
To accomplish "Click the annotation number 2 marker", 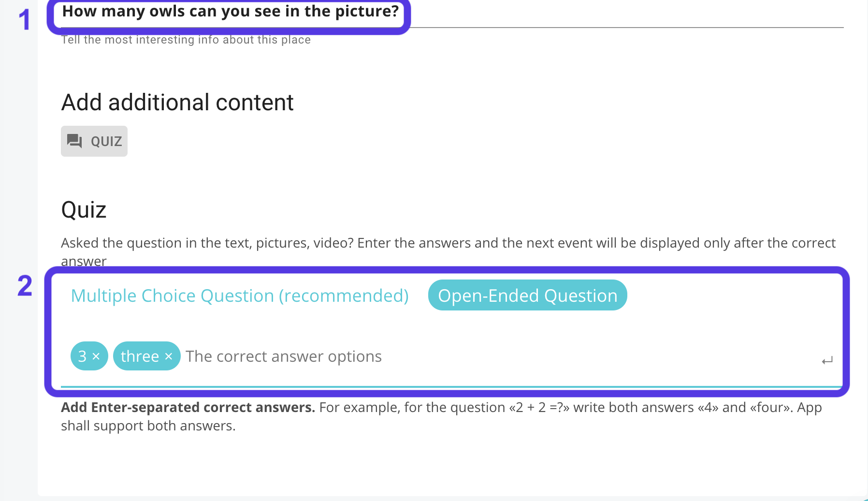I will pos(25,286).
